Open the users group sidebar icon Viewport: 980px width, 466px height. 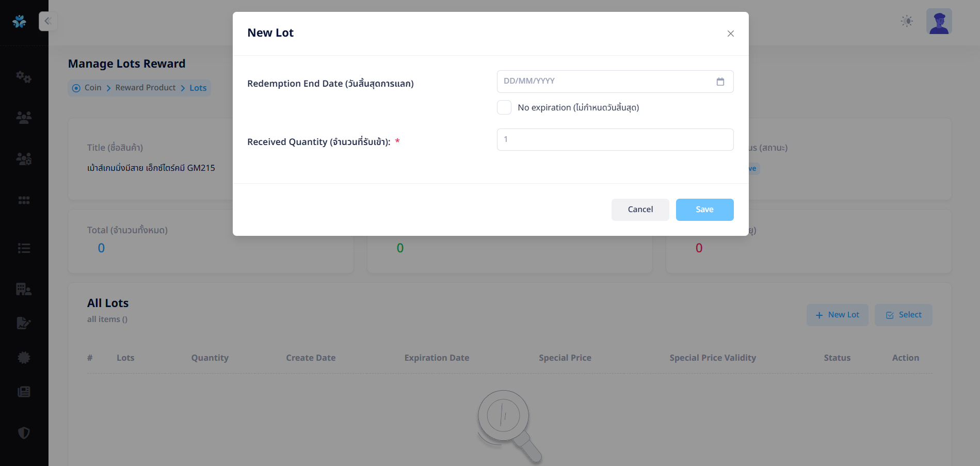24,118
